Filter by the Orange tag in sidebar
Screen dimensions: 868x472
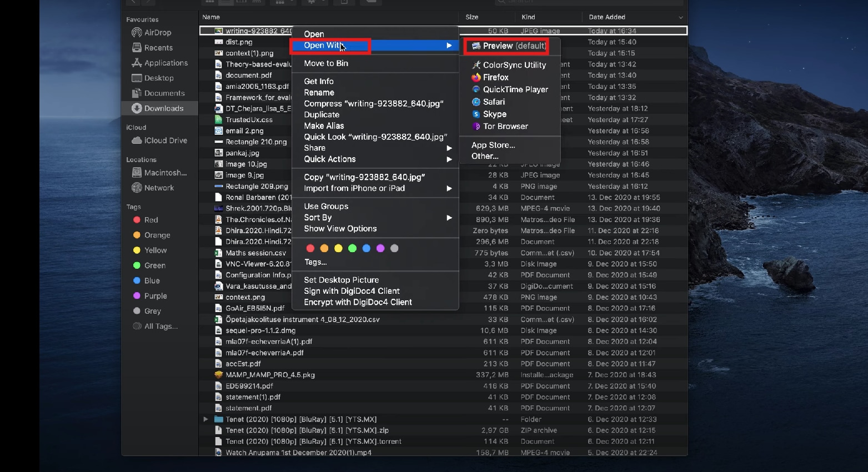(x=152, y=235)
